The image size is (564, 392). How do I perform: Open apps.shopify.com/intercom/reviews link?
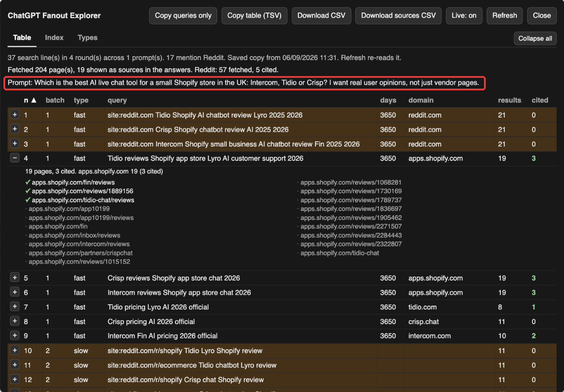(x=79, y=244)
